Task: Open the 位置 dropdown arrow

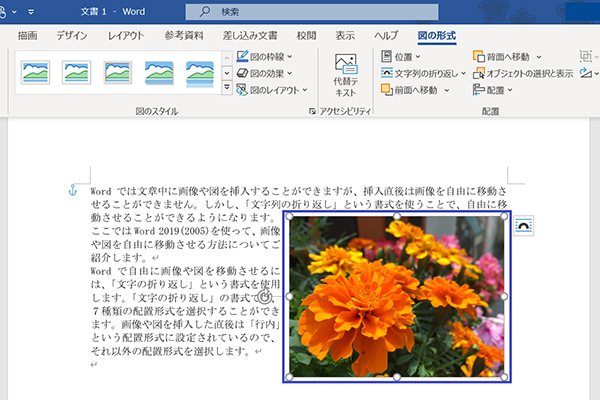Action: tap(418, 57)
